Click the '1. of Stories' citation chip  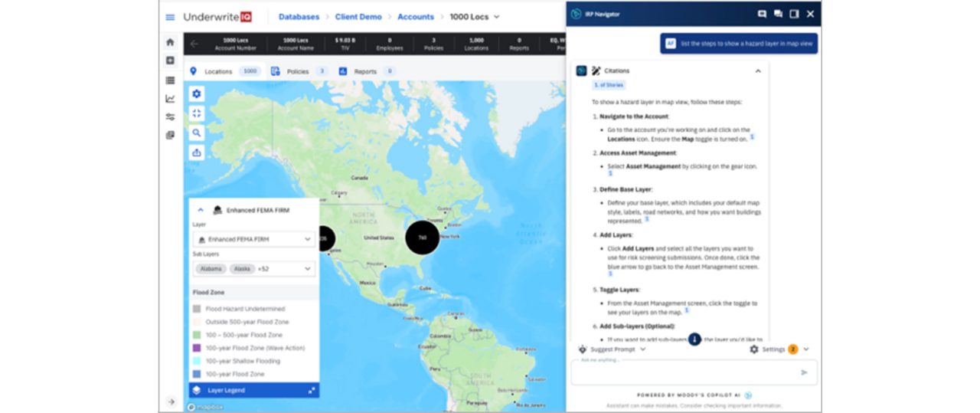coord(608,85)
